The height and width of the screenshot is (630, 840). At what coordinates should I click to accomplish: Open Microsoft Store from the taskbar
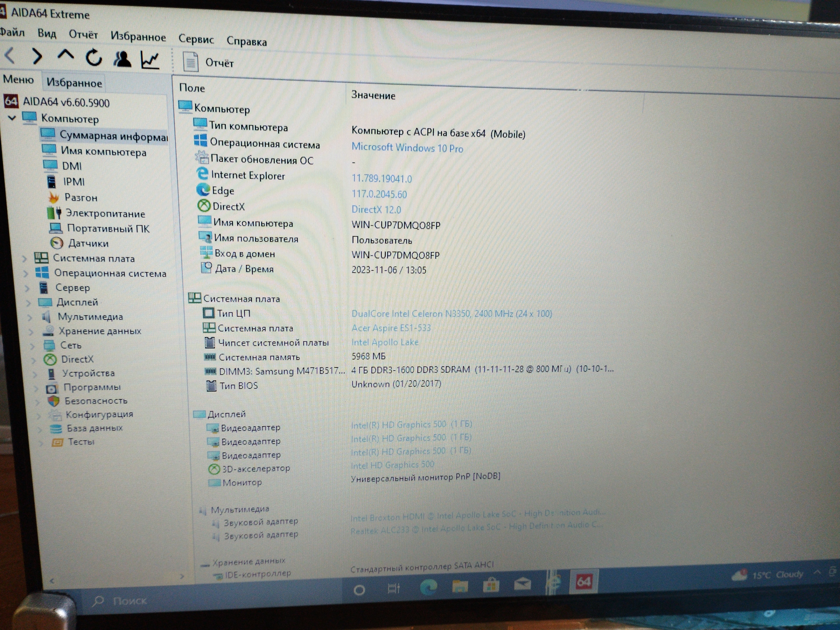click(x=491, y=584)
